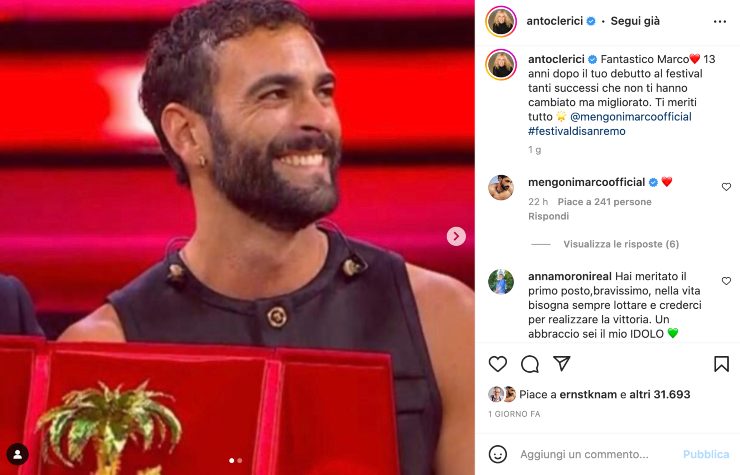Like mengonimarcoofficial's comment

726,187
